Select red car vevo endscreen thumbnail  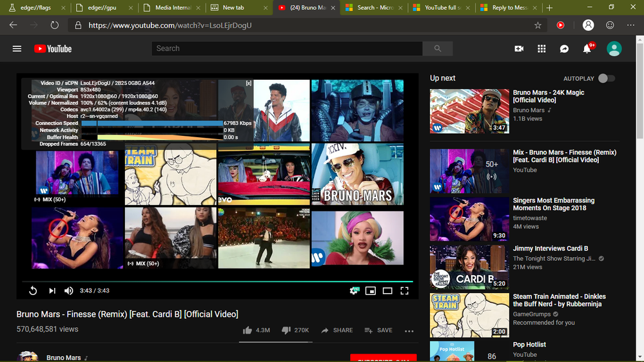coord(264,174)
